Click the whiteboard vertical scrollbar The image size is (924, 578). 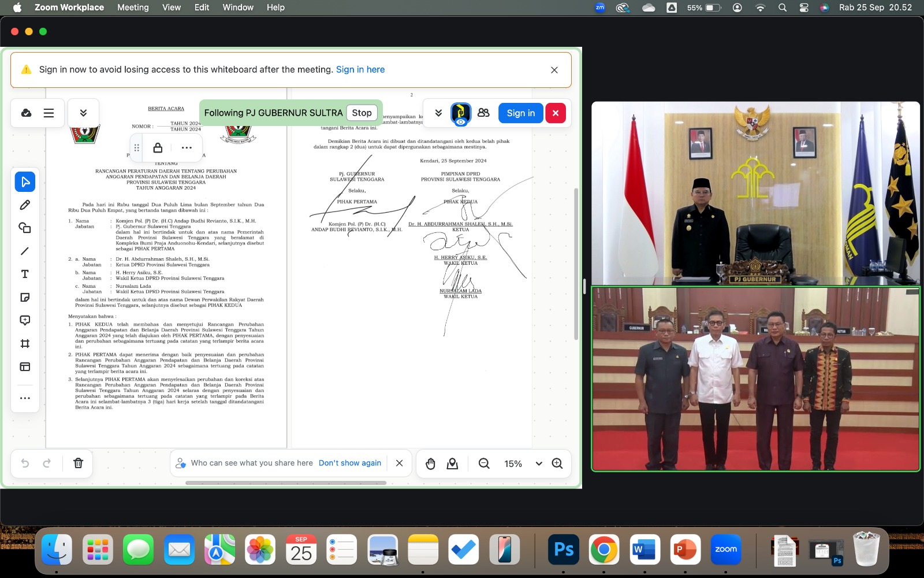576,264
